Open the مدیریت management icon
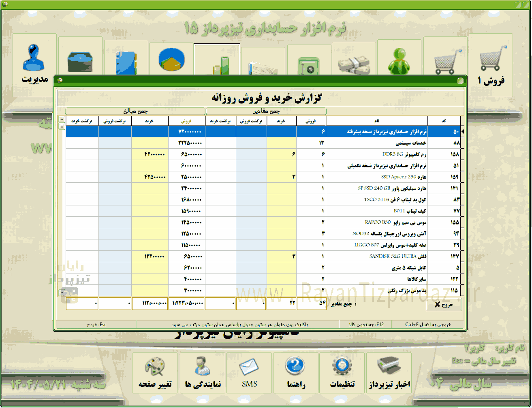 tap(34, 65)
